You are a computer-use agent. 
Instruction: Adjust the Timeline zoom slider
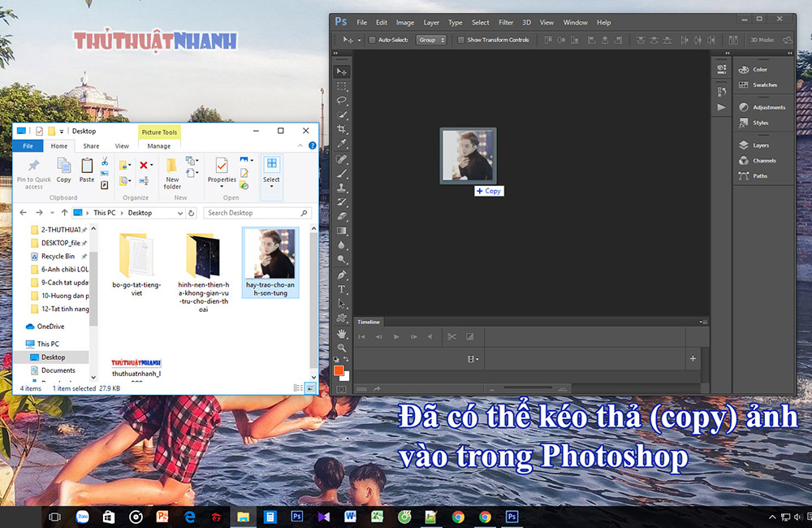pyautogui.click(x=527, y=387)
